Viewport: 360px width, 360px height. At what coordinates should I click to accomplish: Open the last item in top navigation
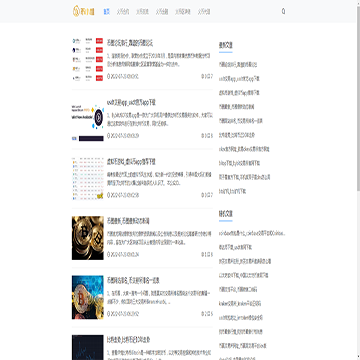click(x=204, y=12)
